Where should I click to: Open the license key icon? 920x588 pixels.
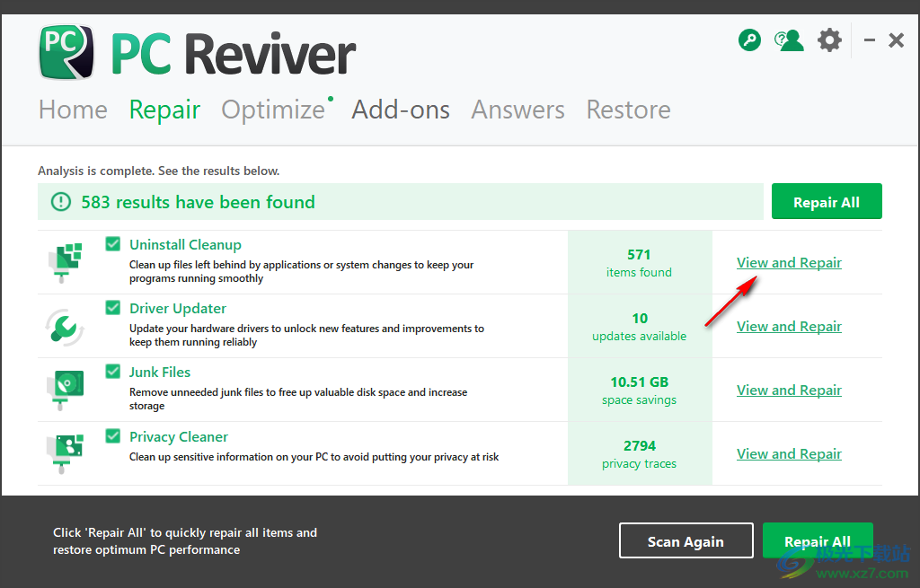(x=749, y=40)
